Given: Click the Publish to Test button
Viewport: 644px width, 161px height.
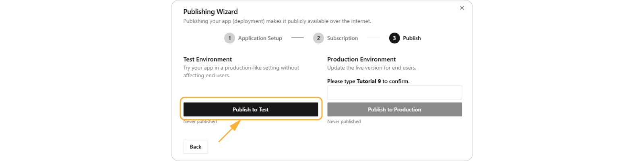Looking at the screenshot, I should point(250,109).
